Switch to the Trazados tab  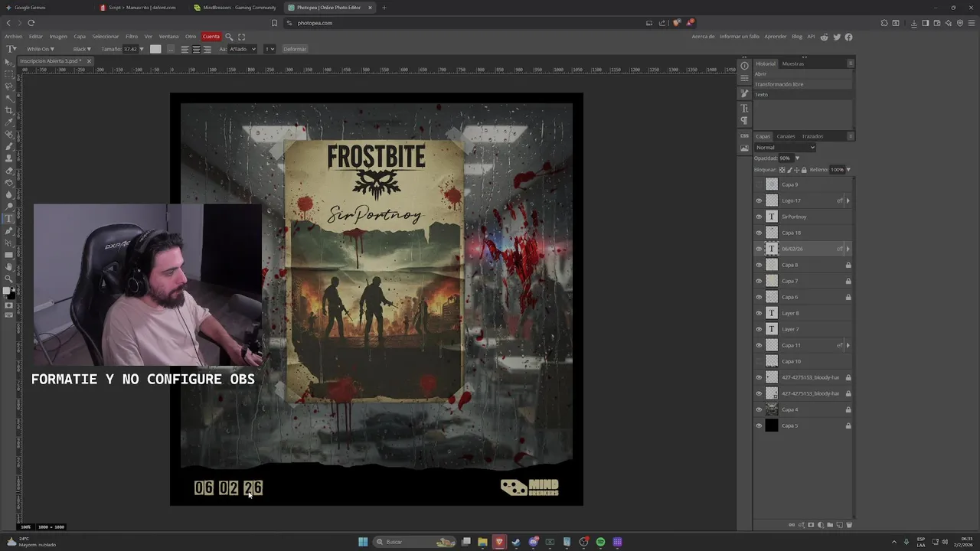[812, 136]
